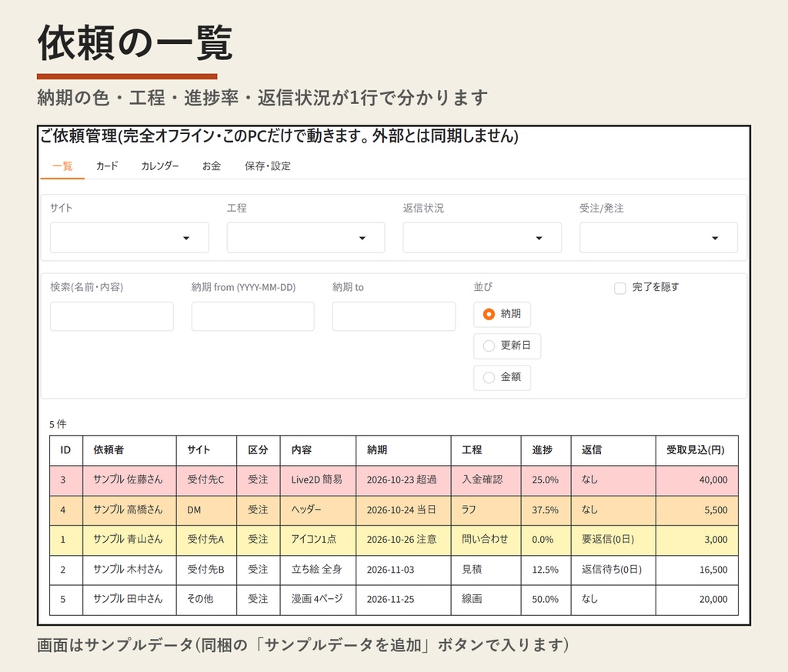
Task: Select the サンプル 佐藤さん cell
Action: point(129,480)
